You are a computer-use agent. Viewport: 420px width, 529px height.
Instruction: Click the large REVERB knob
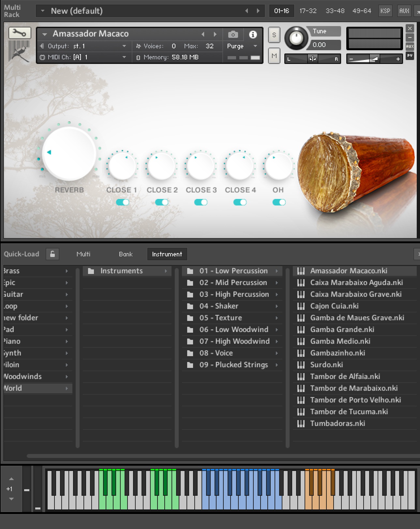(x=69, y=153)
